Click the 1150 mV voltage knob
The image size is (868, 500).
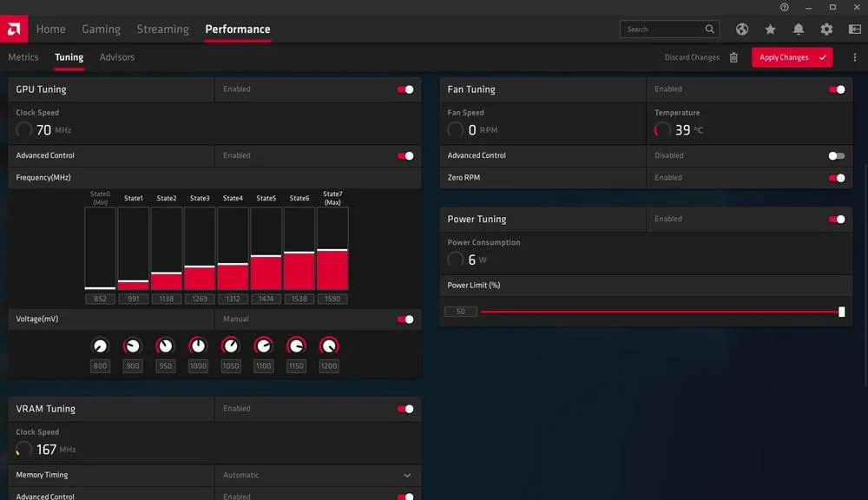[x=296, y=346]
